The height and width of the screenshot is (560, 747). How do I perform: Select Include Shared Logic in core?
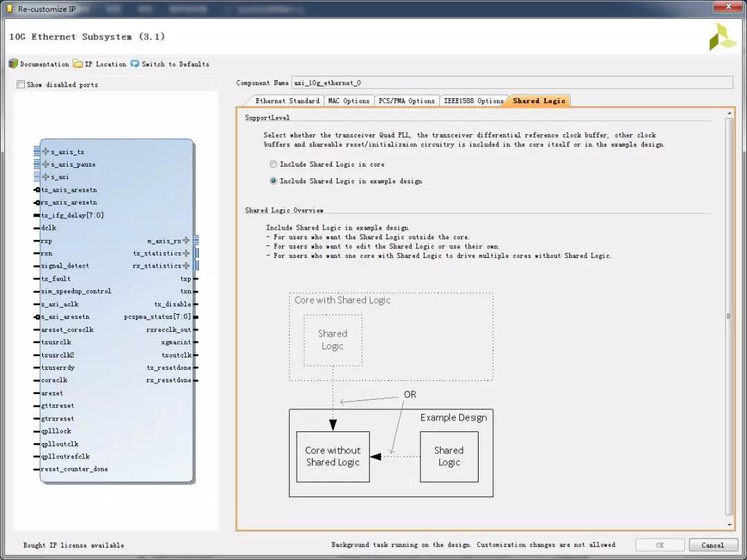pyautogui.click(x=273, y=165)
